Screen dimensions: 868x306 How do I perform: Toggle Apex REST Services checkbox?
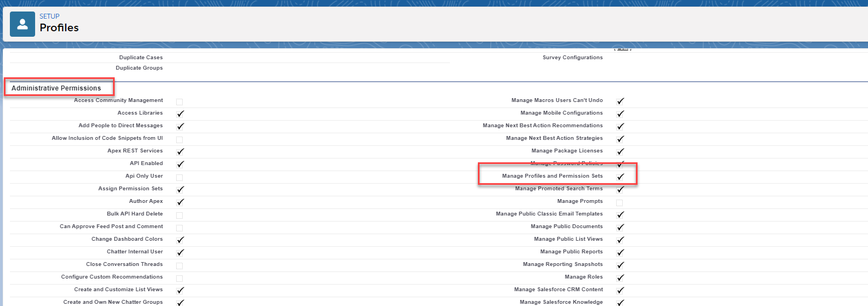pyautogui.click(x=180, y=151)
